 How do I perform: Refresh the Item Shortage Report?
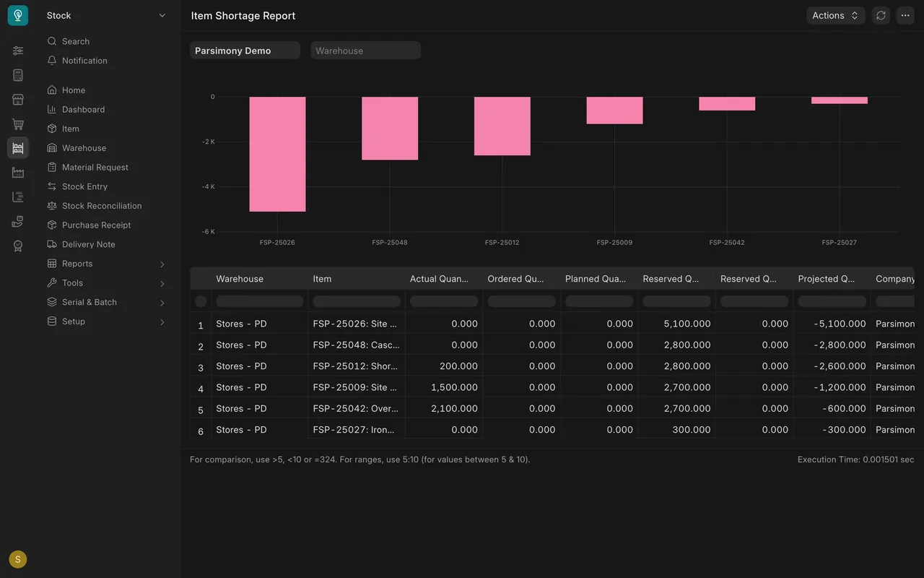(x=881, y=15)
